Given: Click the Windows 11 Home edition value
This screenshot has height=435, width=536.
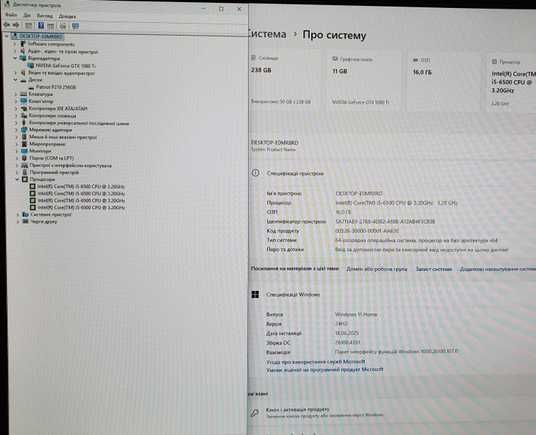Looking at the screenshot, I should (x=356, y=314).
